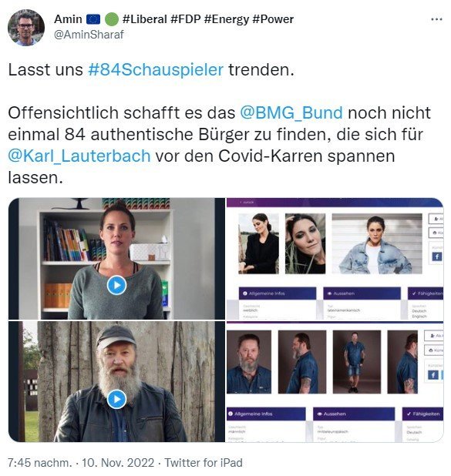Open the bearded man front-facing portrait photo
The width and height of the screenshot is (451, 476).
(x=249, y=362)
